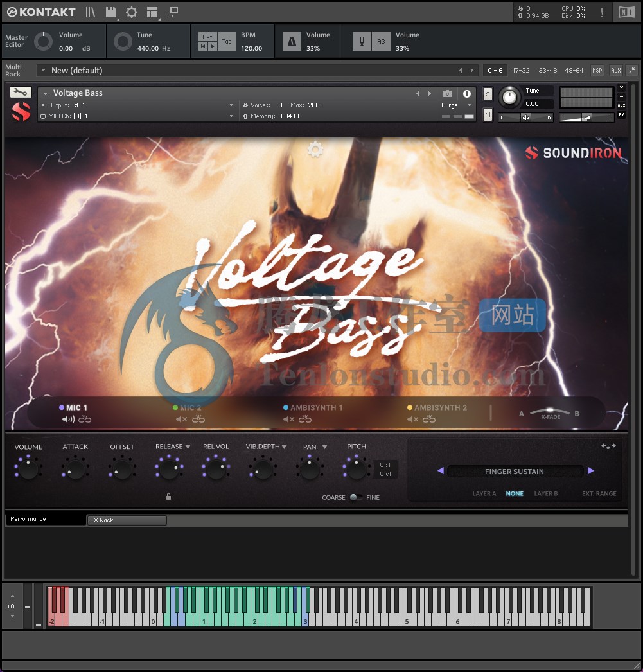This screenshot has width=643, height=672.
Task: Toggle the Mute M button
Action: tap(488, 114)
